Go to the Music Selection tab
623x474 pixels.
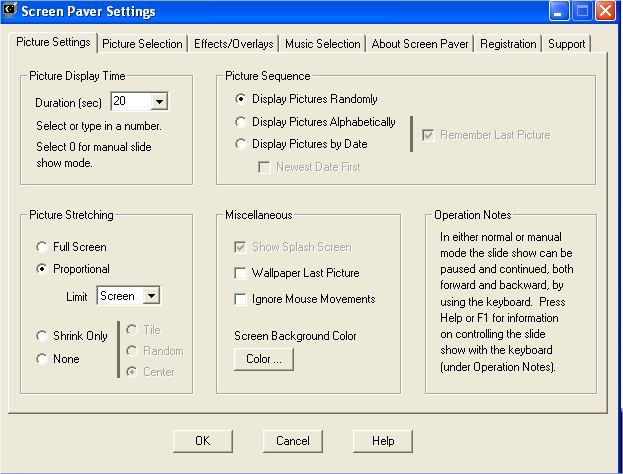pos(323,44)
